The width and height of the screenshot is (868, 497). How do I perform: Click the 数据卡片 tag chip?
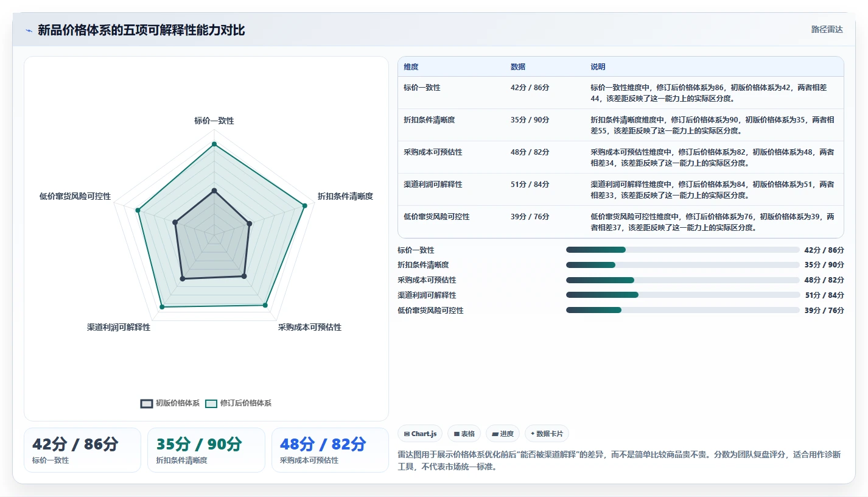[547, 434]
